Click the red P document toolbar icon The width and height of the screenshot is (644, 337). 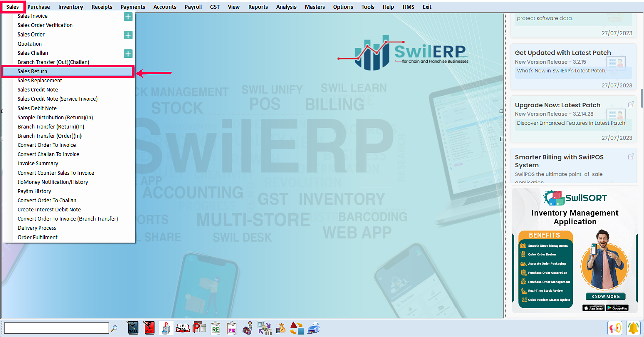[199, 327]
